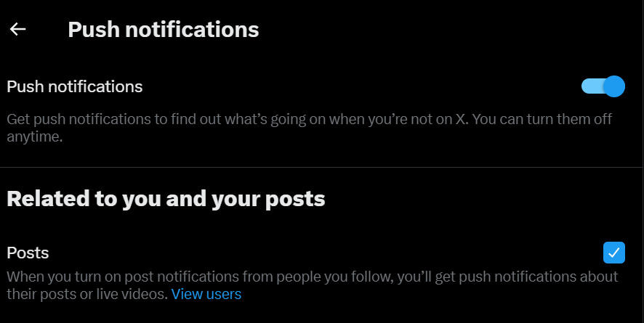Click the Posts row label
The height and width of the screenshot is (323, 644).
click(28, 253)
